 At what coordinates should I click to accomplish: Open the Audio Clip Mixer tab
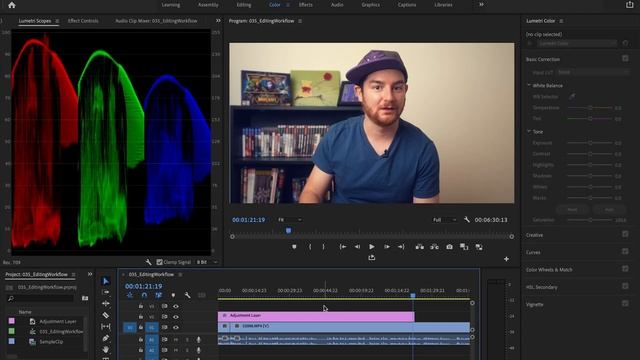click(156, 21)
